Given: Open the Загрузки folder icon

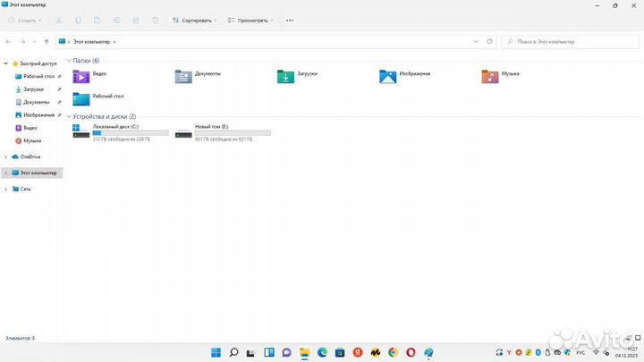Looking at the screenshot, I should pos(285,76).
